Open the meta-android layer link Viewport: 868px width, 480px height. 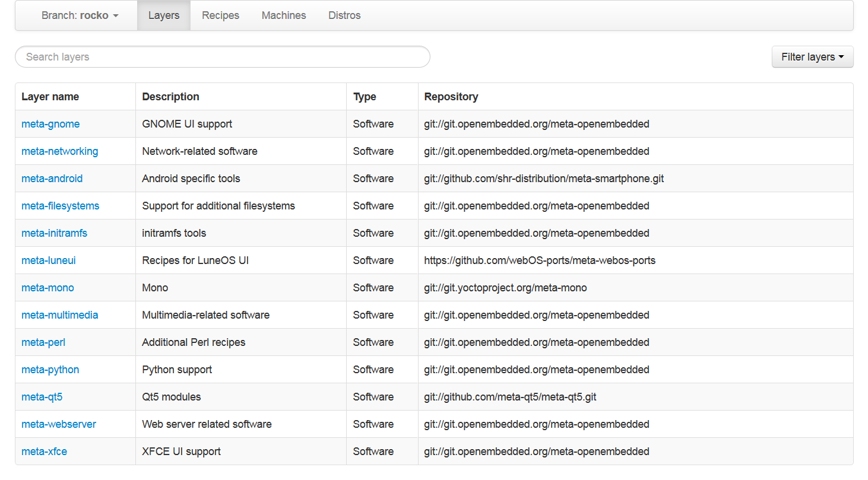click(x=52, y=179)
